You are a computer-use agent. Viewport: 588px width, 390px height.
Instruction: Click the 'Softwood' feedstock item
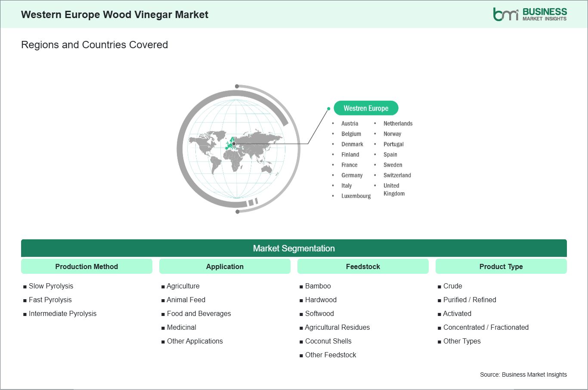point(319,313)
